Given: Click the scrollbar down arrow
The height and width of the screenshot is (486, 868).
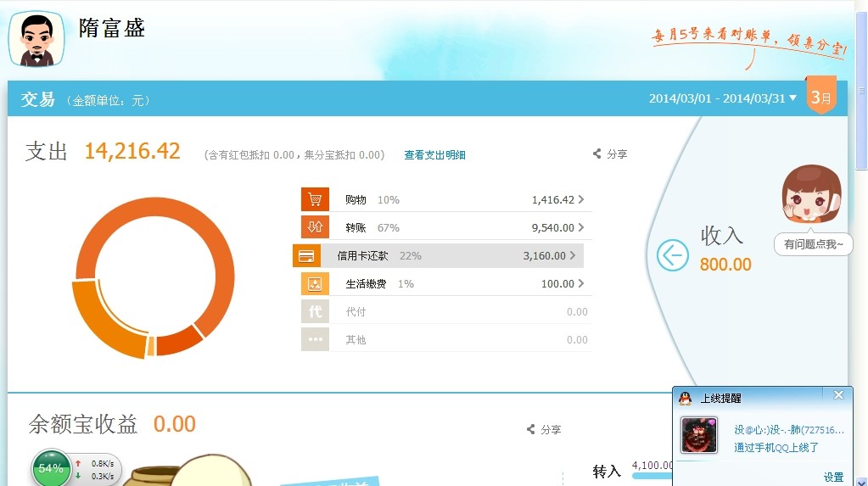Looking at the screenshot, I should [861, 482].
